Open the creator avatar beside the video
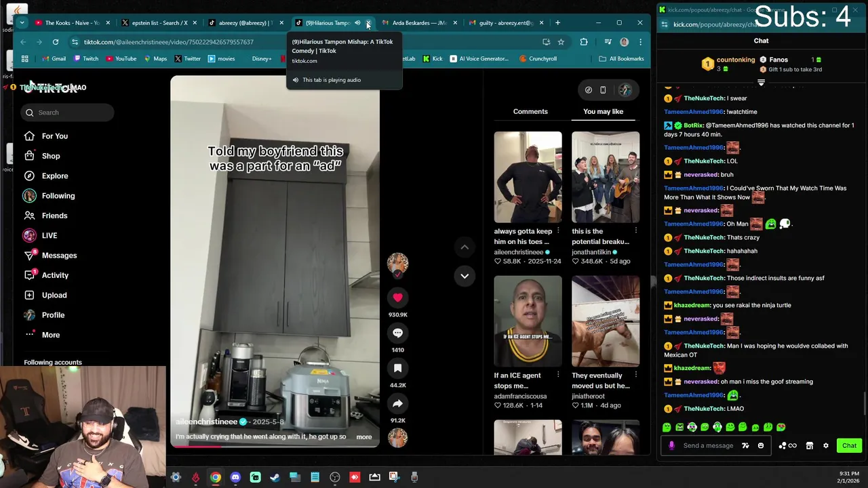 (x=397, y=264)
